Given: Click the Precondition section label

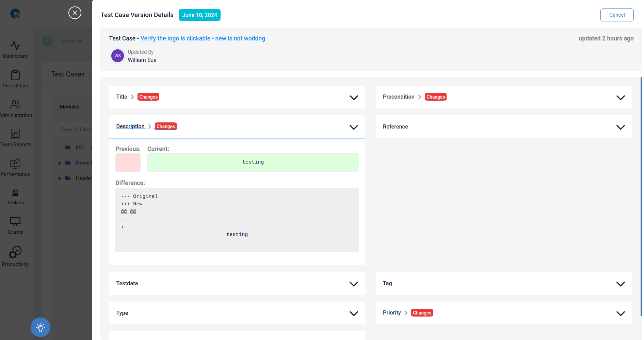Looking at the screenshot, I should (399, 97).
